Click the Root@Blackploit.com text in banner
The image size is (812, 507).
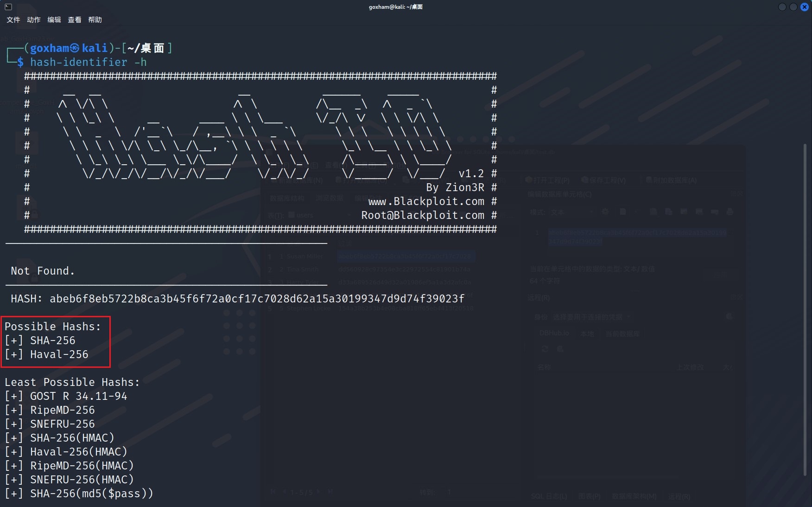(423, 215)
